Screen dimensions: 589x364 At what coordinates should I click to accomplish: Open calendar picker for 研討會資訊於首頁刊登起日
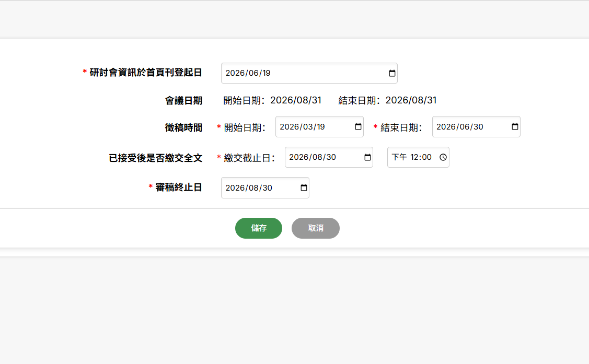pos(392,73)
